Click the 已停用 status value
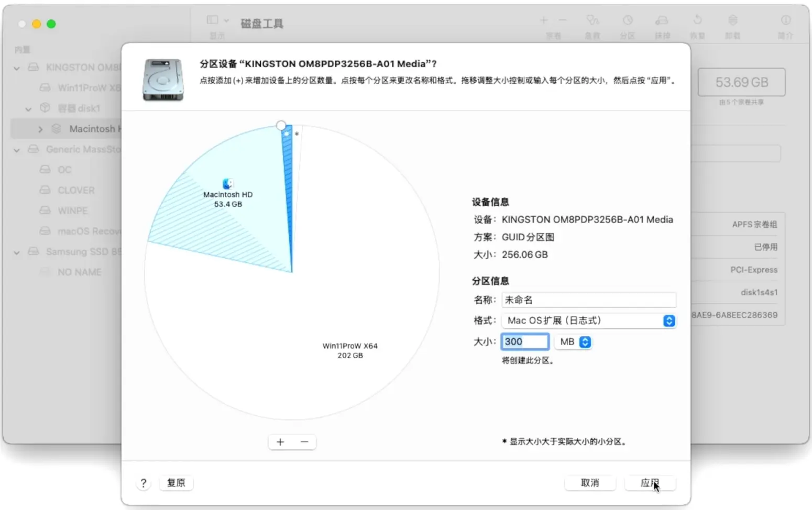Screen dimensions: 812x510 [766, 247]
